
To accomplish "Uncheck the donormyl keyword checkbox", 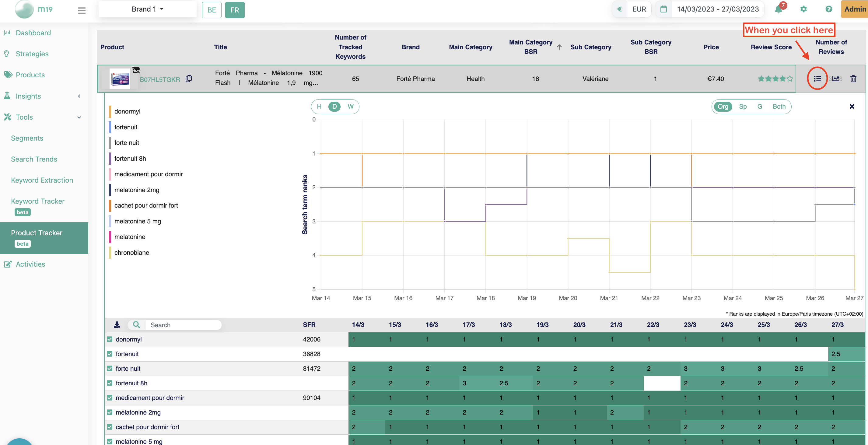I will coord(110,339).
